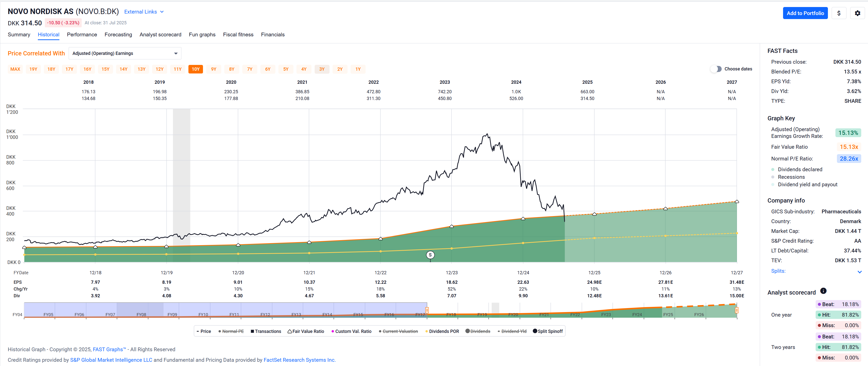Select 19Y time range

tap(33, 69)
